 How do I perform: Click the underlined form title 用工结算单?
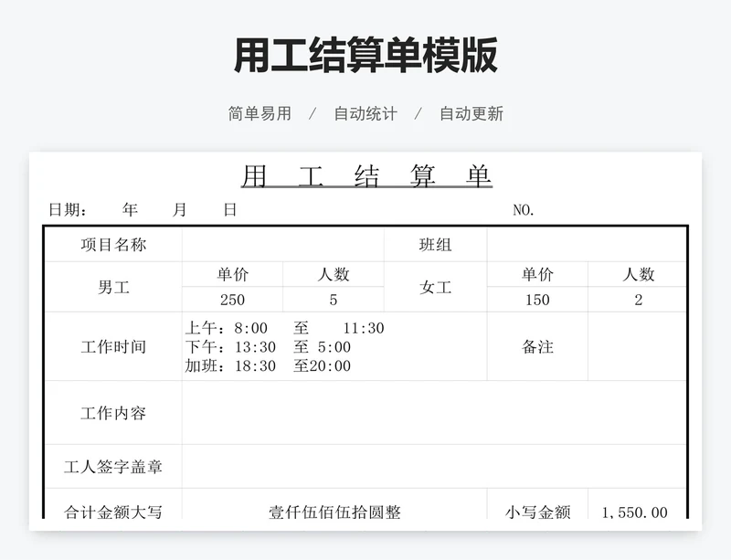[x=366, y=176]
